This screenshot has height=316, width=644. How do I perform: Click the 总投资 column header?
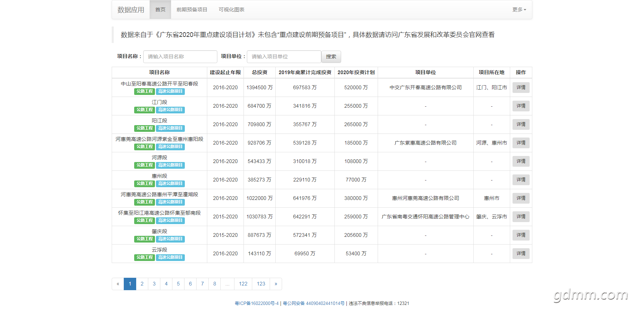click(260, 72)
